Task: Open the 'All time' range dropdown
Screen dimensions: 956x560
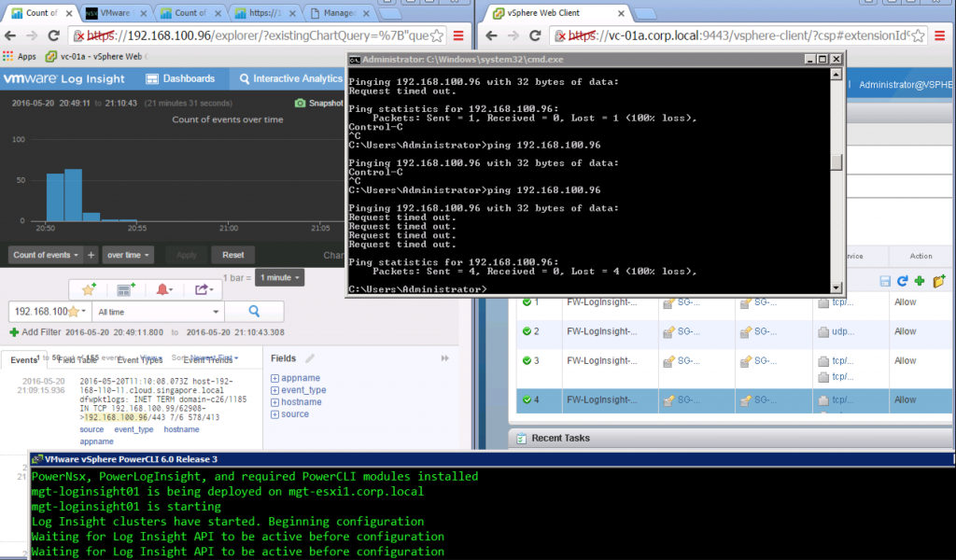Action: pyautogui.click(x=158, y=312)
